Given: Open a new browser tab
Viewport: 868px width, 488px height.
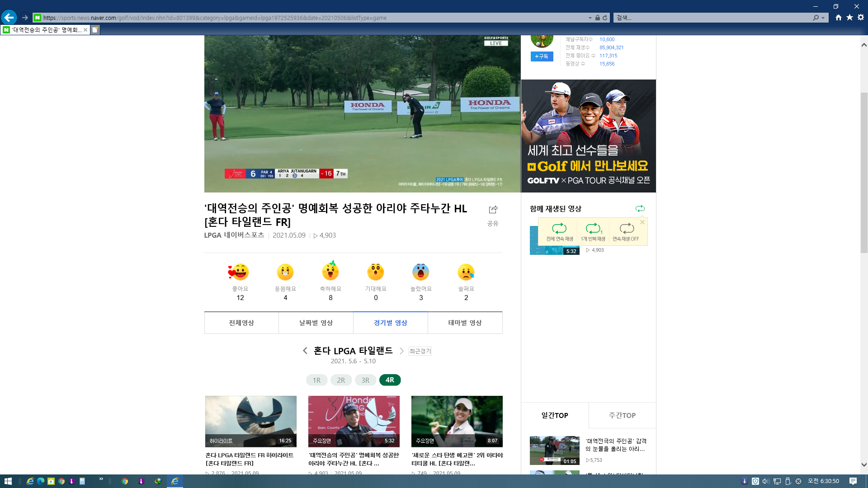Looking at the screenshot, I should click(95, 30).
